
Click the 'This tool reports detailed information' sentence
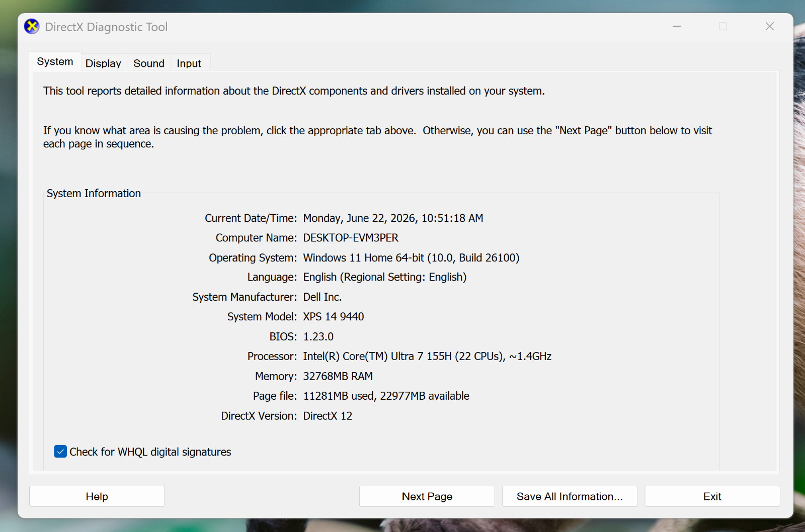pos(294,91)
